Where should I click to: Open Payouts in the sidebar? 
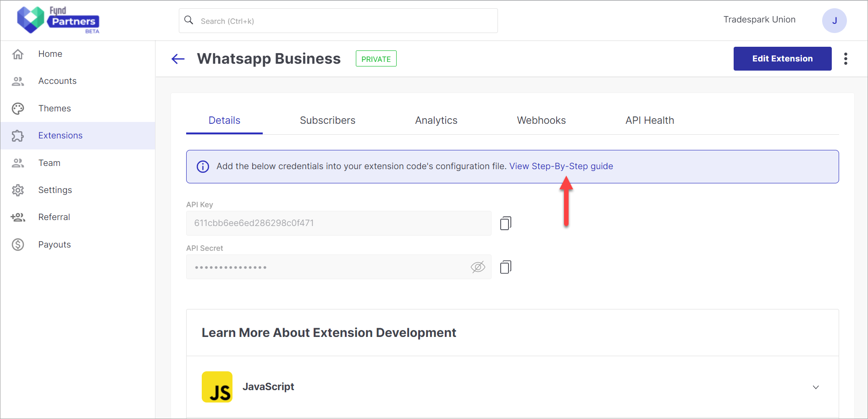(x=77, y=245)
